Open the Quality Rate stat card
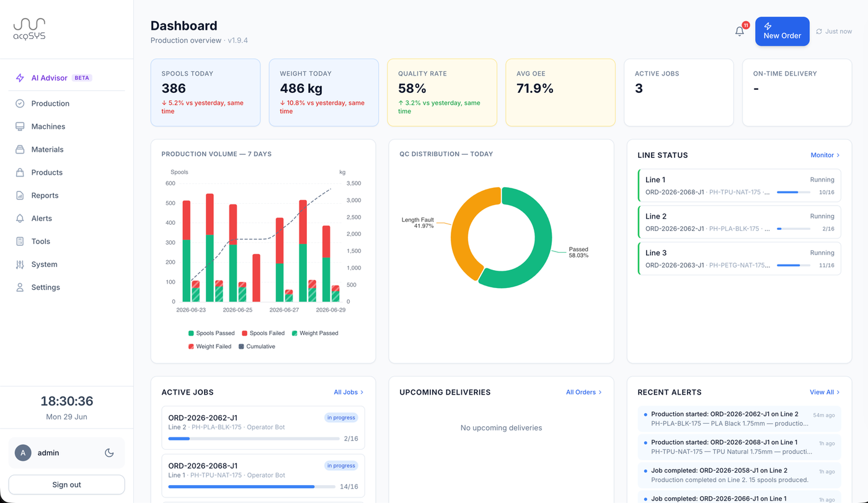868x503 pixels. tap(442, 93)
